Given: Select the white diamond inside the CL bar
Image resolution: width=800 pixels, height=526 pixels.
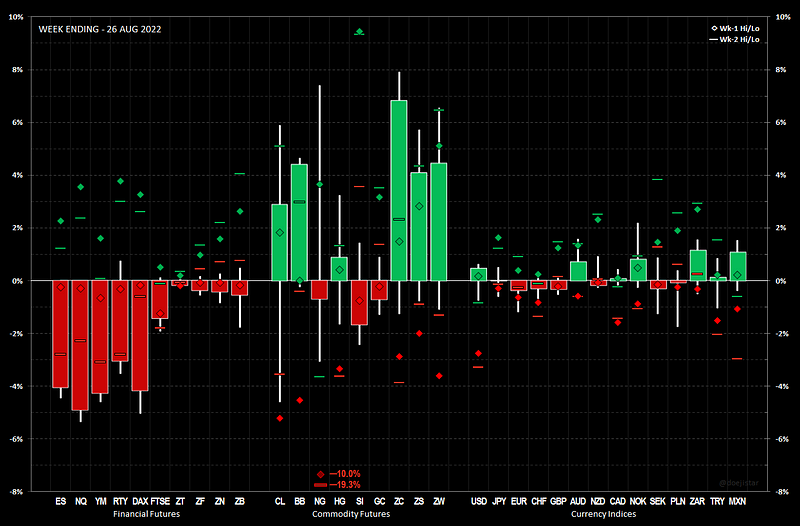Looking at the screenshot, I should tap(280, 232).
